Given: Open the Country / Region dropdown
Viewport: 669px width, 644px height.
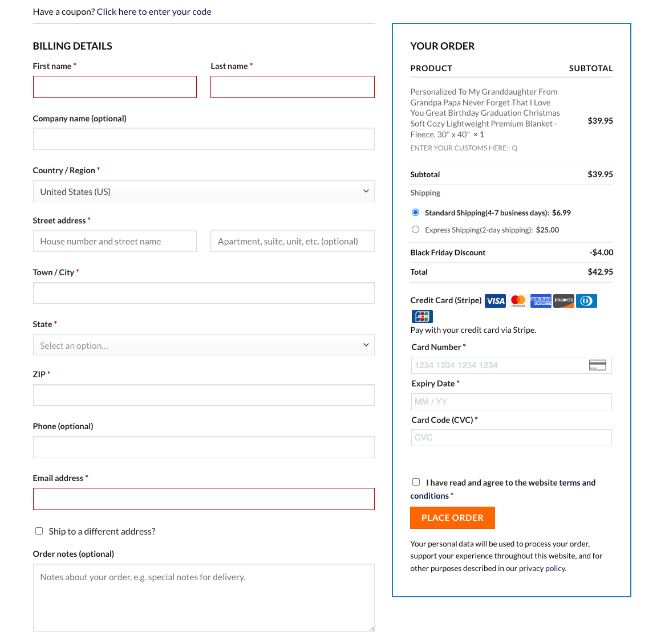Looking at the screenshot, I should [x=204, y=191].
